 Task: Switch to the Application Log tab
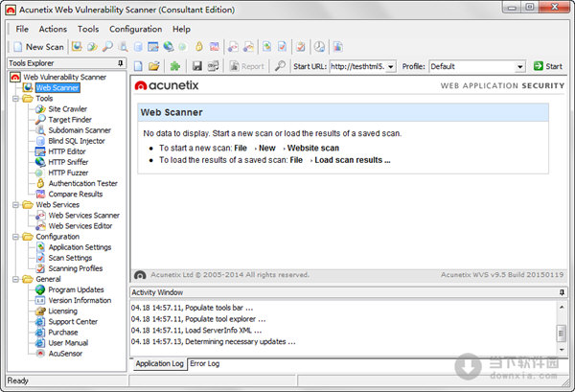click(159, 364)
